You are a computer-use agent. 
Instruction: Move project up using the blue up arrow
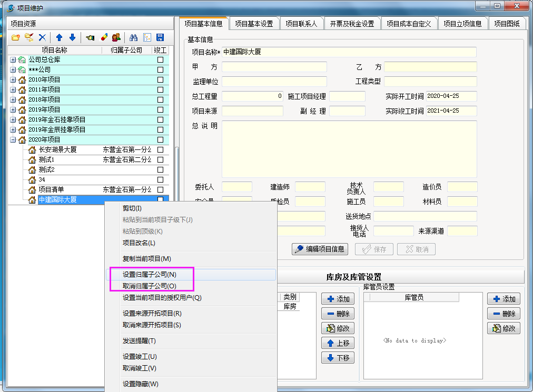[x=59, y=37]
